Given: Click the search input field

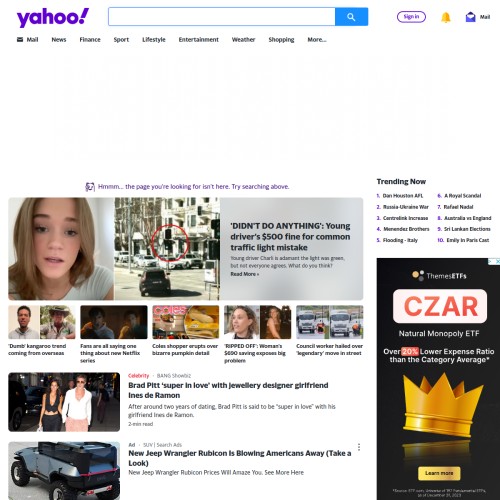Looking at the screenshot, I should [222, 17].
